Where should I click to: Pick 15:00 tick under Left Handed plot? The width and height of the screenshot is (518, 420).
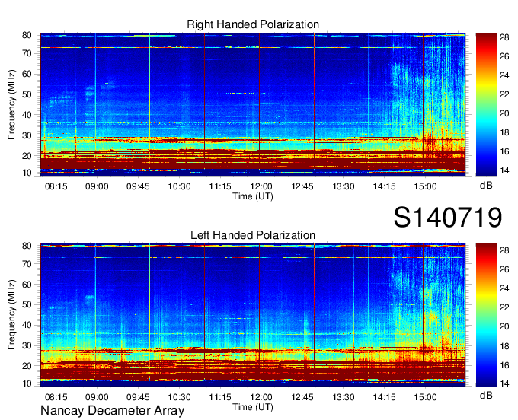pyautogui.click(x=425, y=397)
